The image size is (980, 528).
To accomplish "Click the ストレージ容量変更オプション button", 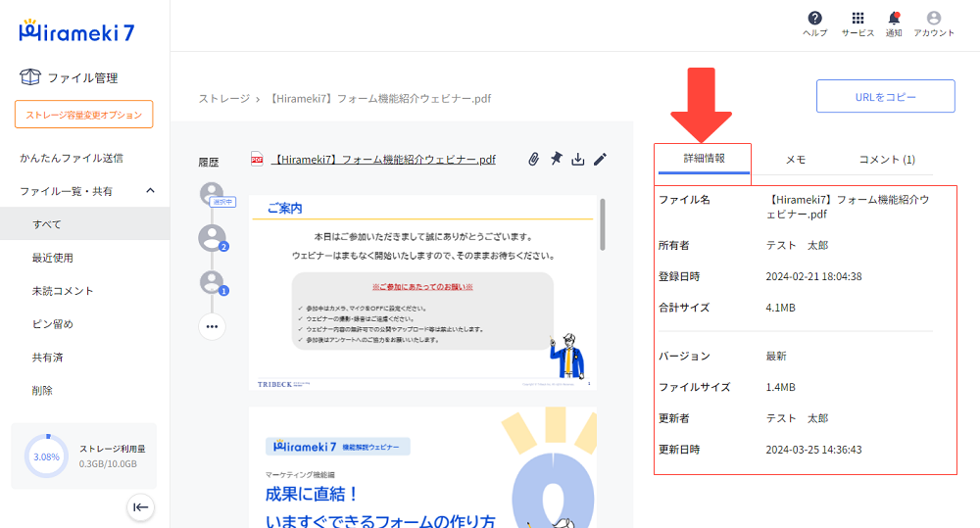I will 83,115.
